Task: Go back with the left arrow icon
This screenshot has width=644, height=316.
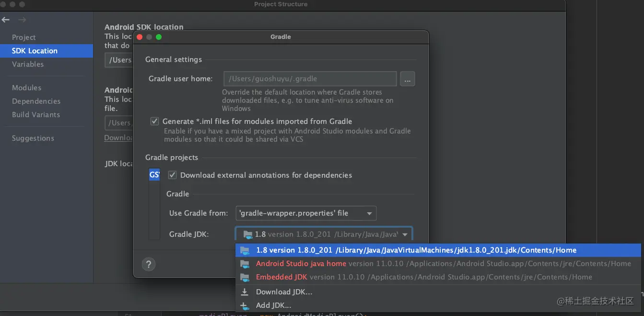Action: 6,20
